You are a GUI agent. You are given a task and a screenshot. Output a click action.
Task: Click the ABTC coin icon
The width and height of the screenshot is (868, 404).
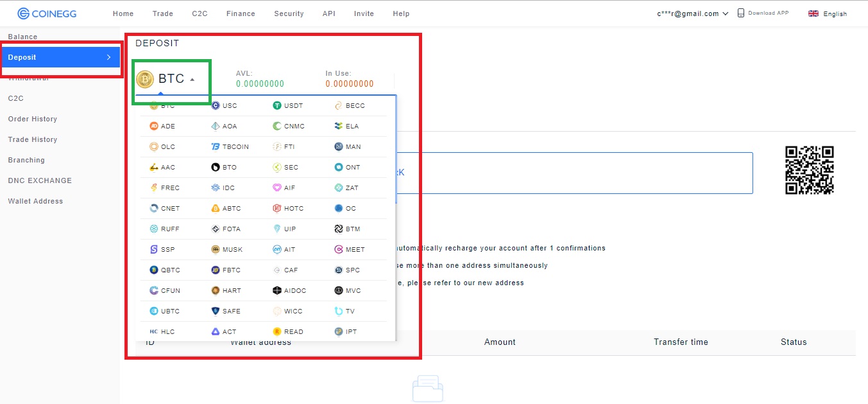tap(216, 208)
